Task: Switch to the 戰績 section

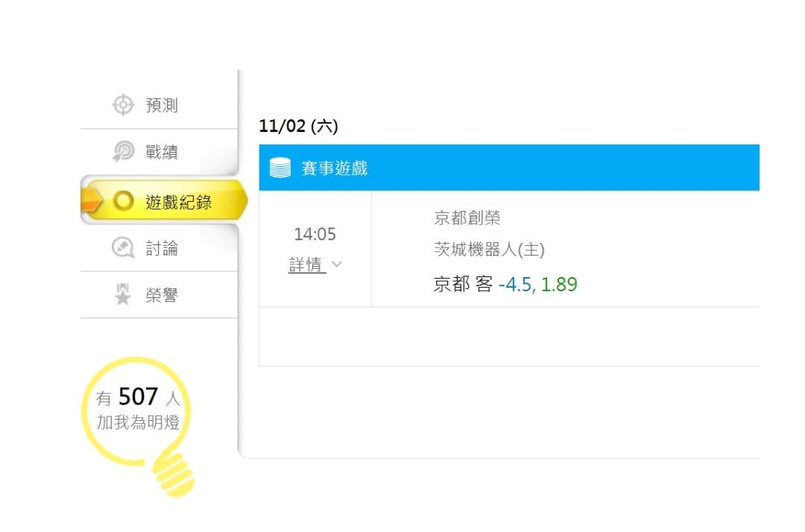Action: (x=160, y=152)
